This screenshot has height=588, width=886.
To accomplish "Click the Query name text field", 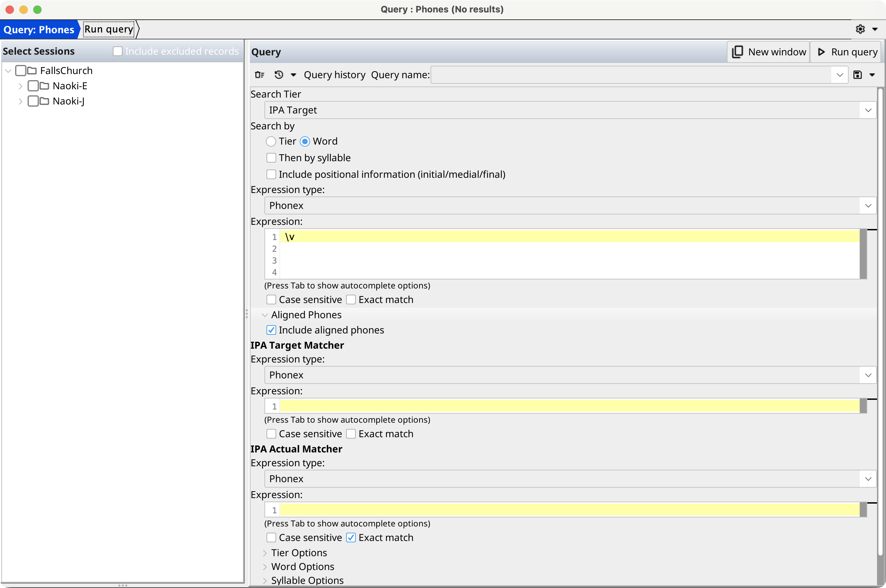I will (x=631, y=75).
